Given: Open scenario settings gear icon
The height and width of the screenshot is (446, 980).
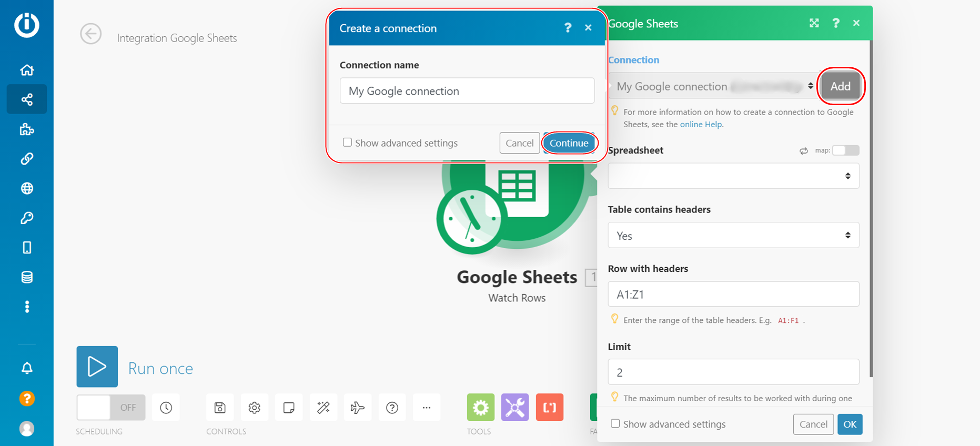Looking at the screenshot, I should [255, 408].
